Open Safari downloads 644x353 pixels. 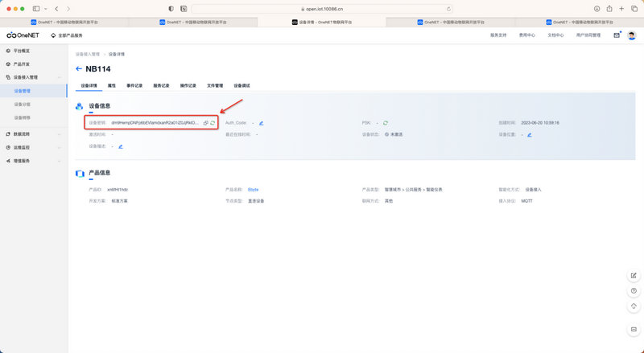tap(597, 9)
